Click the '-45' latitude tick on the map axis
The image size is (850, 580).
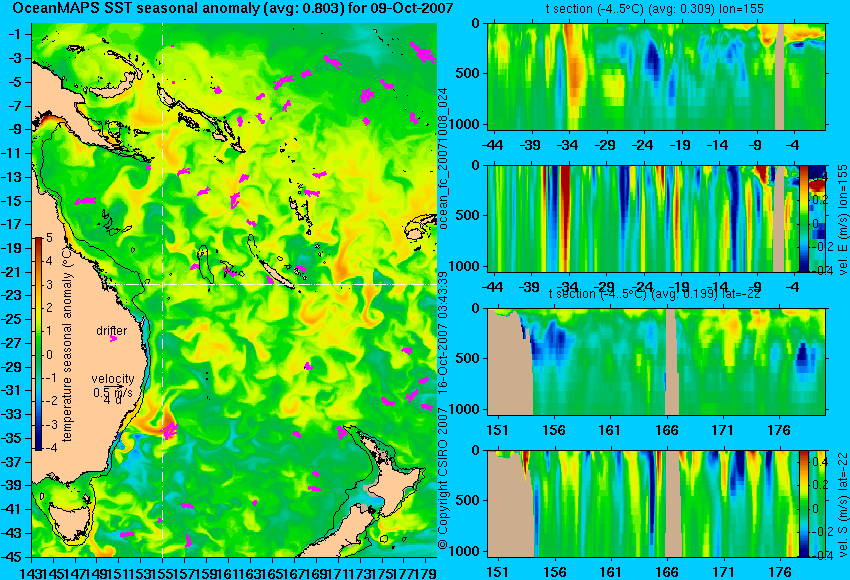coord(11,557)
